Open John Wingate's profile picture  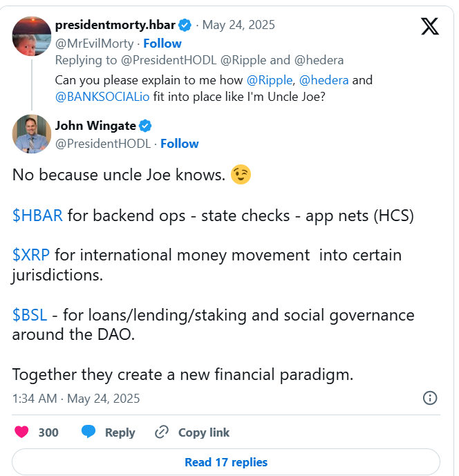(32, 133)
